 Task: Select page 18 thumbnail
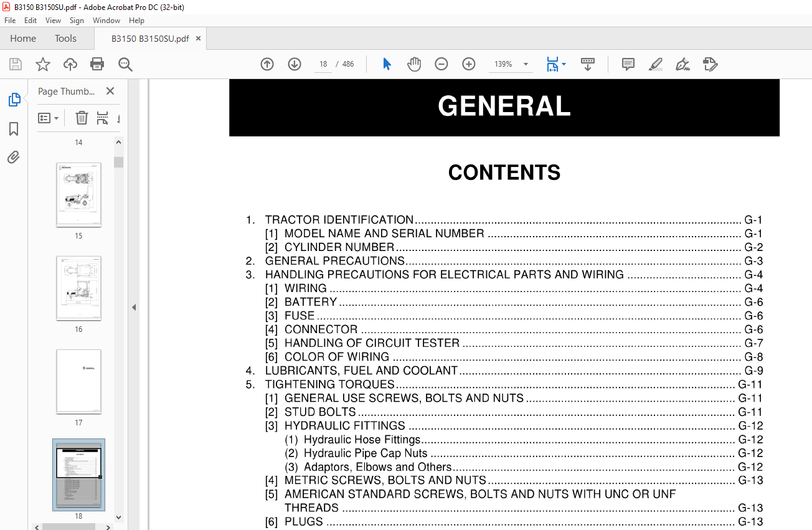point(78,475)
